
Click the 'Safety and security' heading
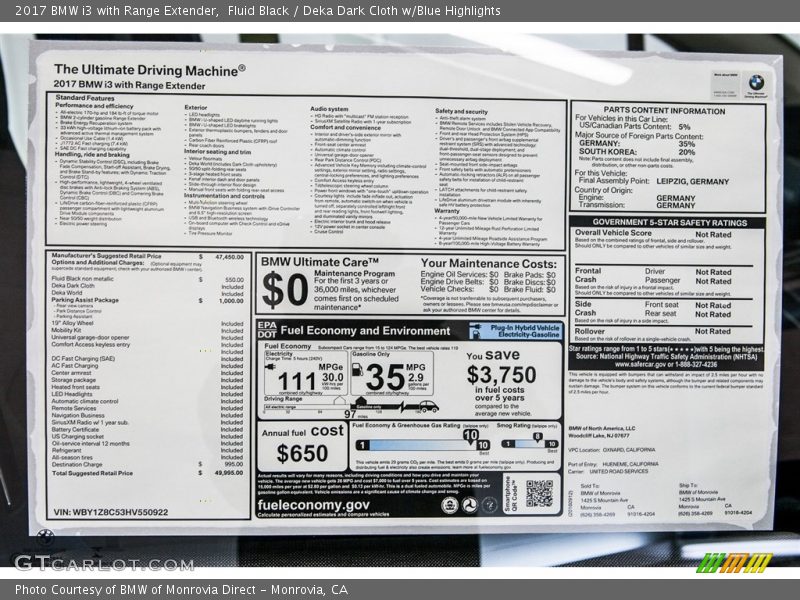(461, 111)
